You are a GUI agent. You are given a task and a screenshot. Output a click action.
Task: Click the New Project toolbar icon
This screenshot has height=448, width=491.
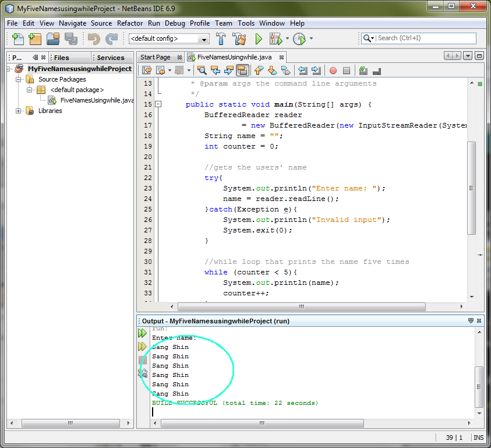click(x=35, y=39)
